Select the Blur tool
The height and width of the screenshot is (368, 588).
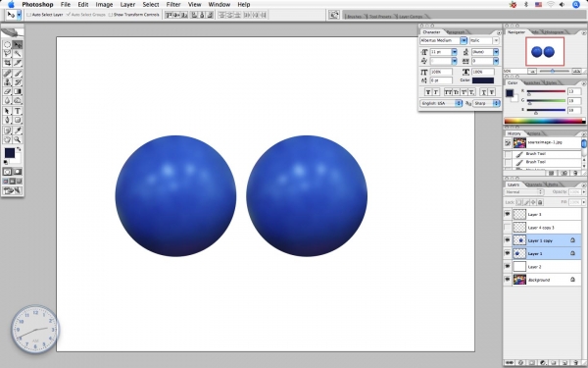tap(7, 100)
